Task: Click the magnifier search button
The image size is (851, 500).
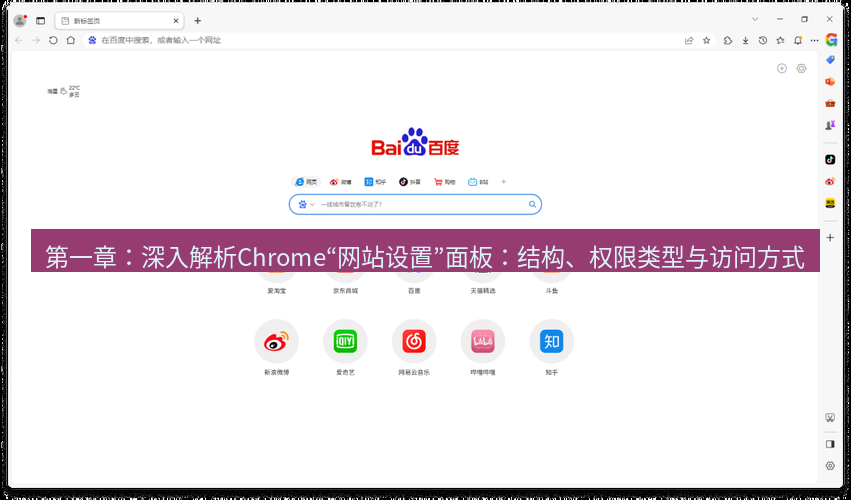Action: (532, 205)
